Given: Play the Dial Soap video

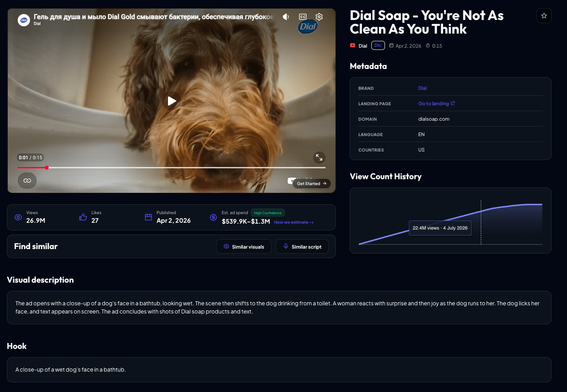Looking at the screenshot, I should [x=172, y=101].
